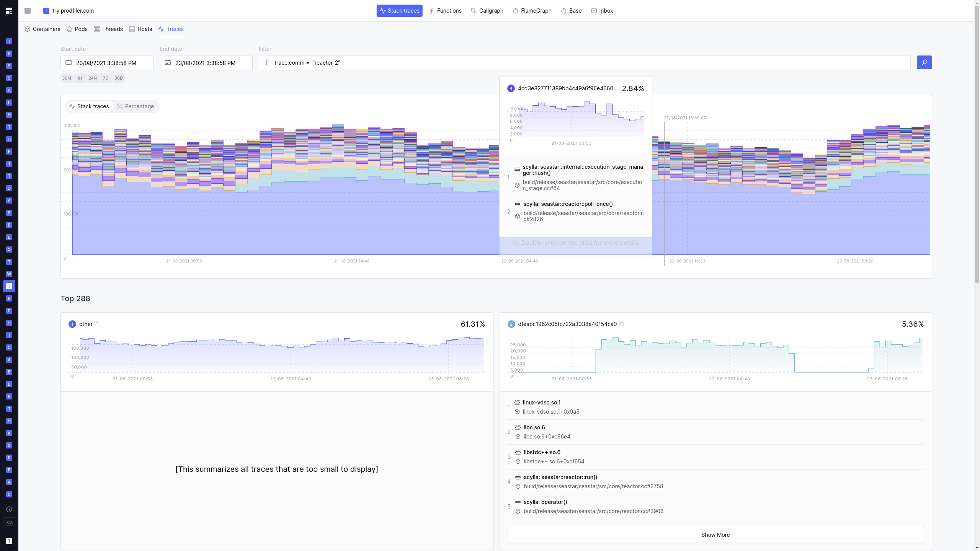Click the Prodfiler logo icon in top-left corner
980x551 pixels.
[x=9, y=11]
